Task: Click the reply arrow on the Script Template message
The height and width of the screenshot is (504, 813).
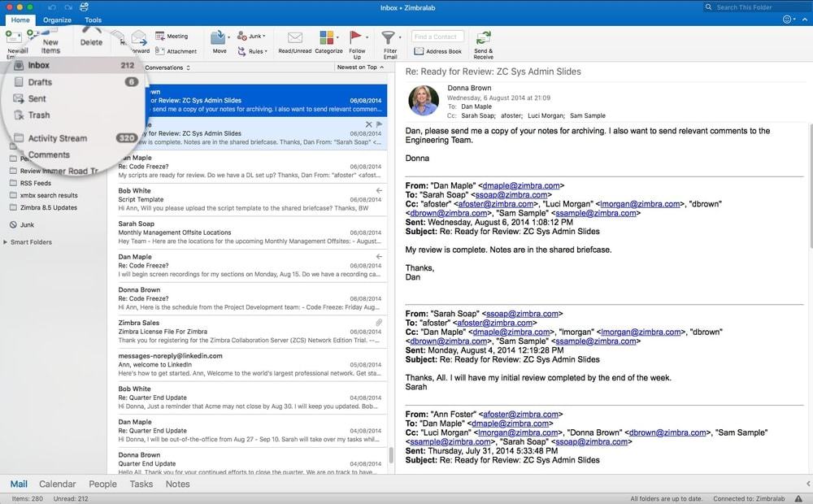Action: 379,191
